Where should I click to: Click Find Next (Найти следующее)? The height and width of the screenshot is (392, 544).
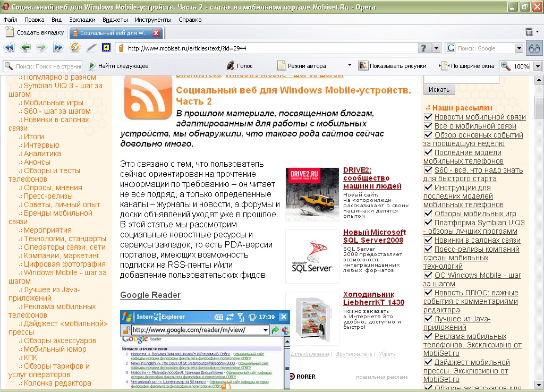click(118, 66)
